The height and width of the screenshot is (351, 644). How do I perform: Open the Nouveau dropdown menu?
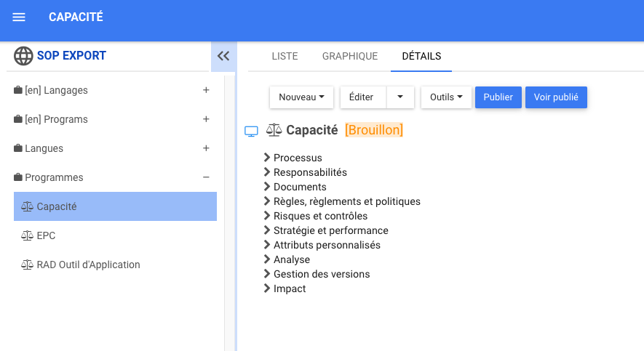tap(301, 97)
